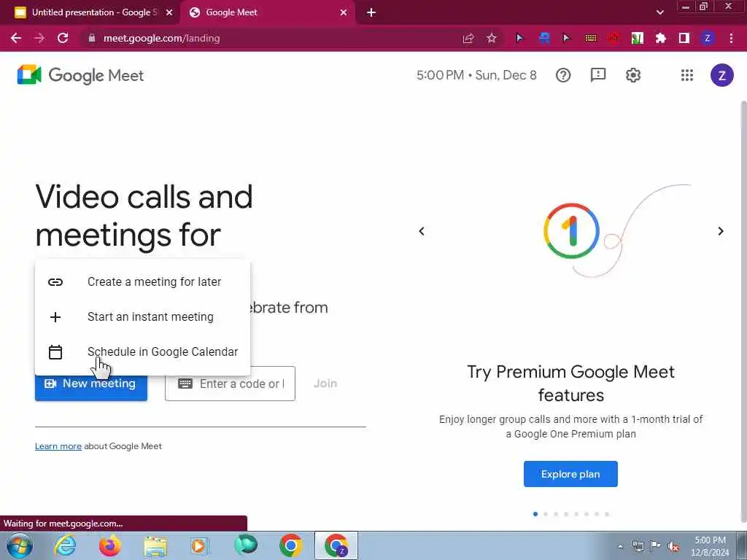Select last carousel indicator dot
The height and width of the screenshot is (560, 747).
[x=607, y=514]
